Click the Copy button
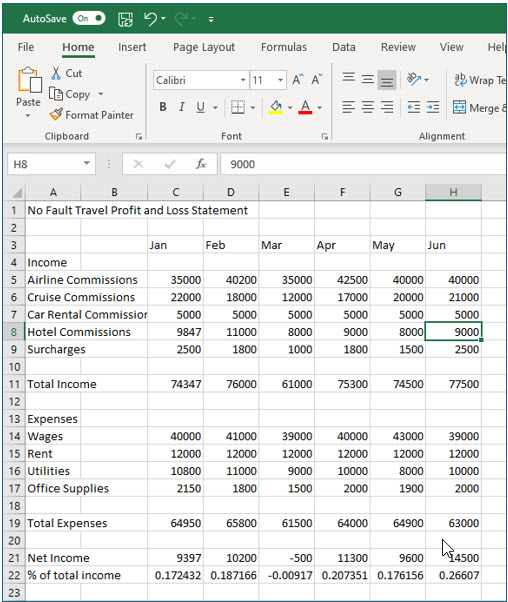This screenshot has width=508, height=602. [x=69, y=94]
